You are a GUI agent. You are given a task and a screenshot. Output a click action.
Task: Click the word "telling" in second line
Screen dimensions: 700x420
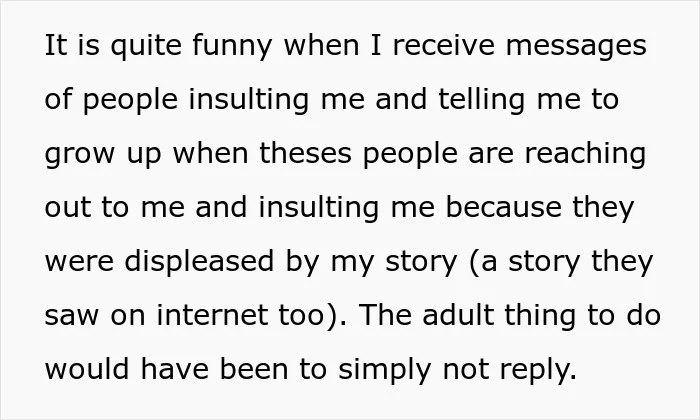pos(481,100)
